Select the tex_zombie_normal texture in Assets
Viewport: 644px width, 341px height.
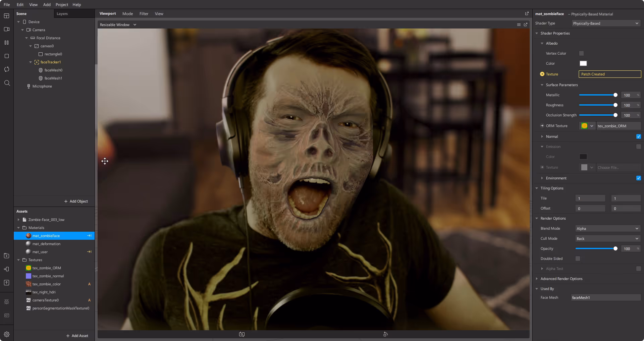coord(48,276)
